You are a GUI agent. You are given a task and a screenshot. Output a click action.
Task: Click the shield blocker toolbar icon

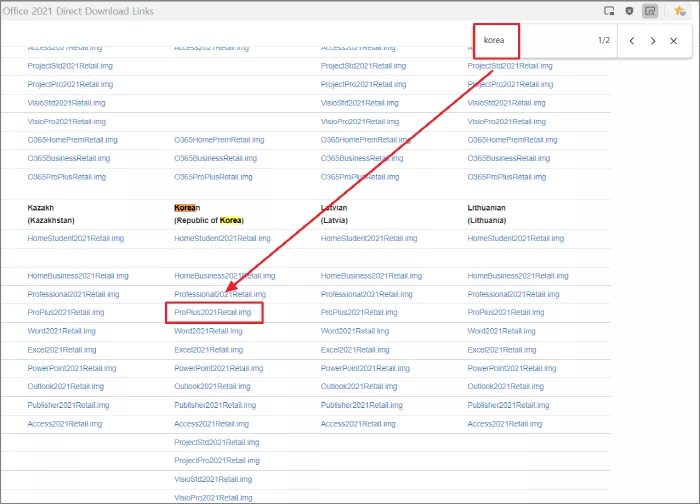pyautogui.click(x=629, y=11)
